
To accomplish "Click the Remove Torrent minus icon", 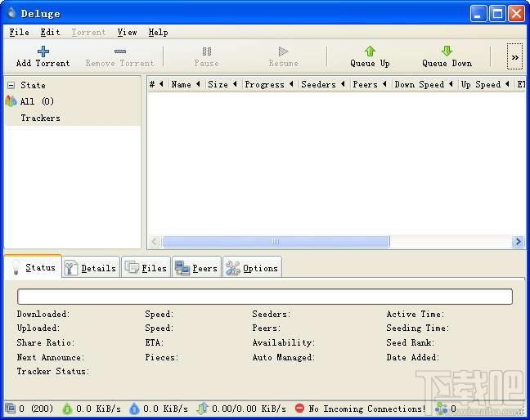I will click(120, 51).
